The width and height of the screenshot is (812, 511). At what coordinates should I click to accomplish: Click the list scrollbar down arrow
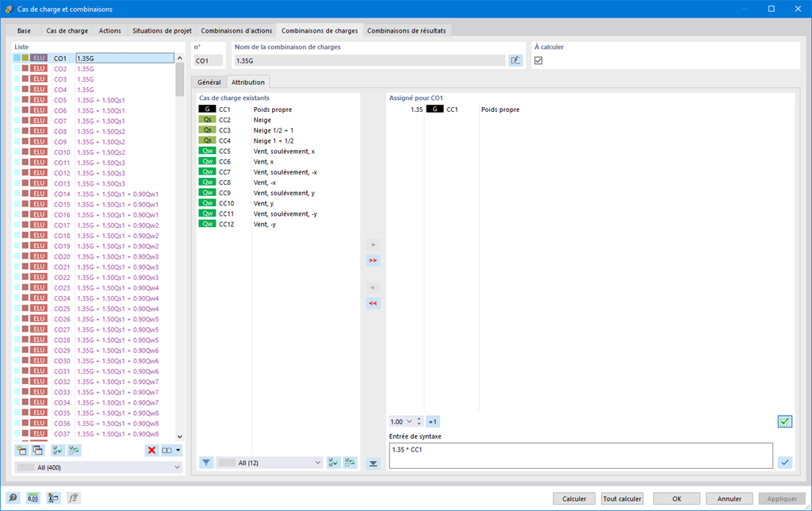(180, 437)
